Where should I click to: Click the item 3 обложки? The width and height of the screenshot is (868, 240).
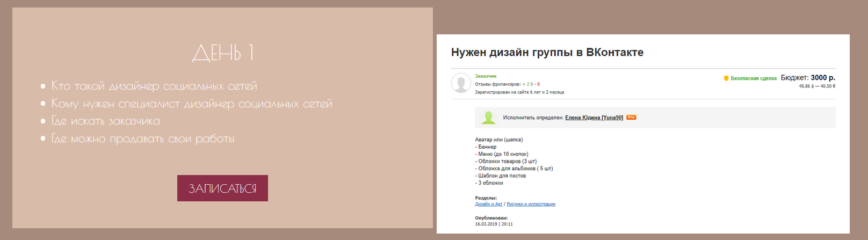pos(489,183)
